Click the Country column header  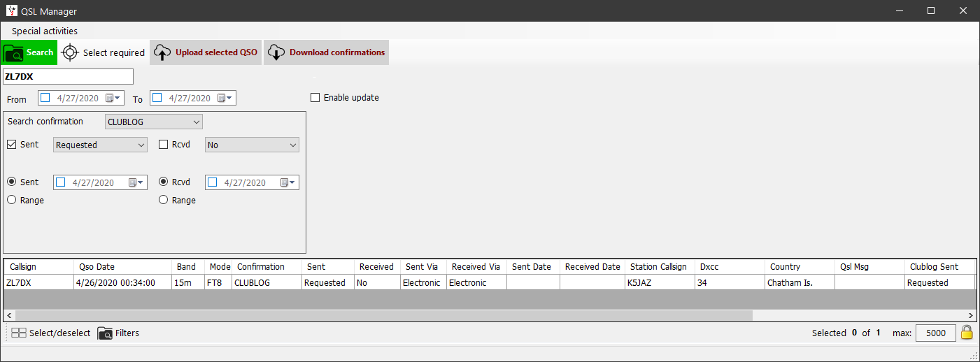click(x=800, y=266)
